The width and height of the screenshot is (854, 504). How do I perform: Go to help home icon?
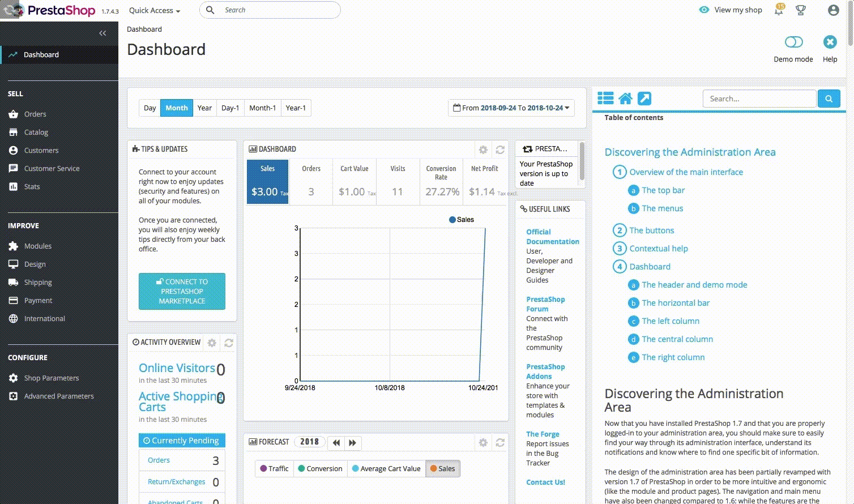click(x=625, y=99)
